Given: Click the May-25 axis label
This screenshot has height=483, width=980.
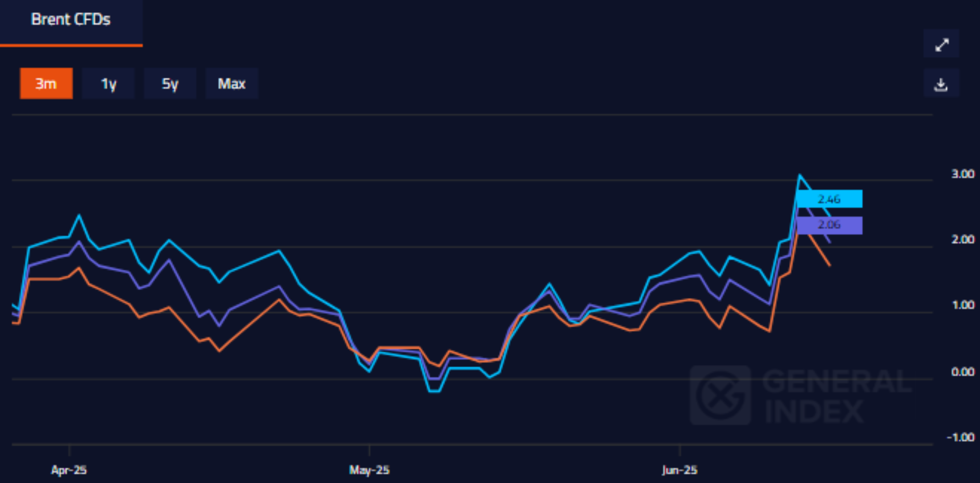Looking at the screenshot, I should click(369, 470).
